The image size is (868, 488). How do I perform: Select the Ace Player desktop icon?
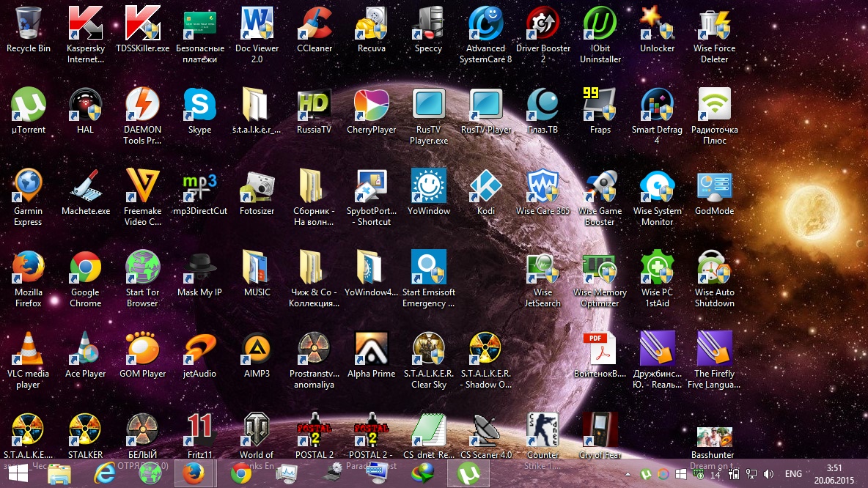pos(85,349)
